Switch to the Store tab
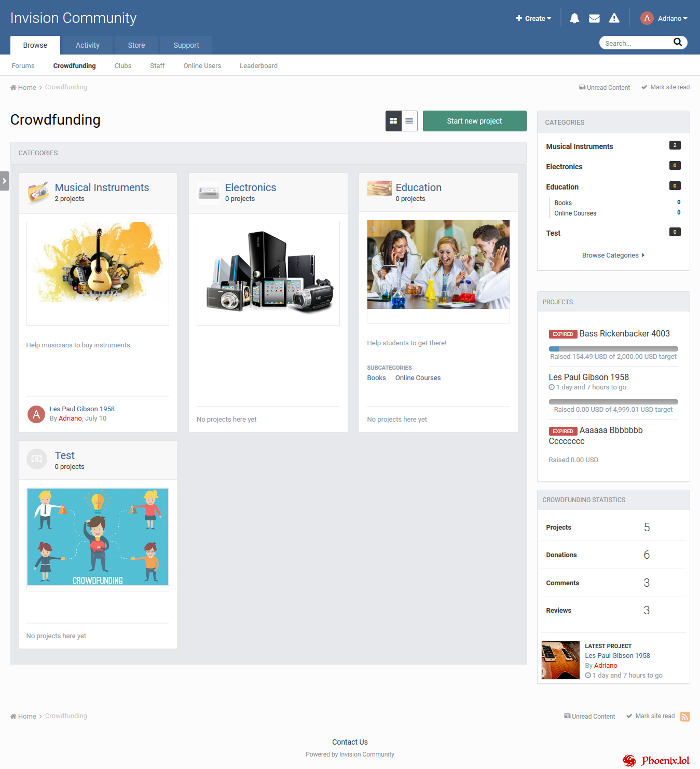This screenshot has width=700, height=769. [x=136, y=45]
